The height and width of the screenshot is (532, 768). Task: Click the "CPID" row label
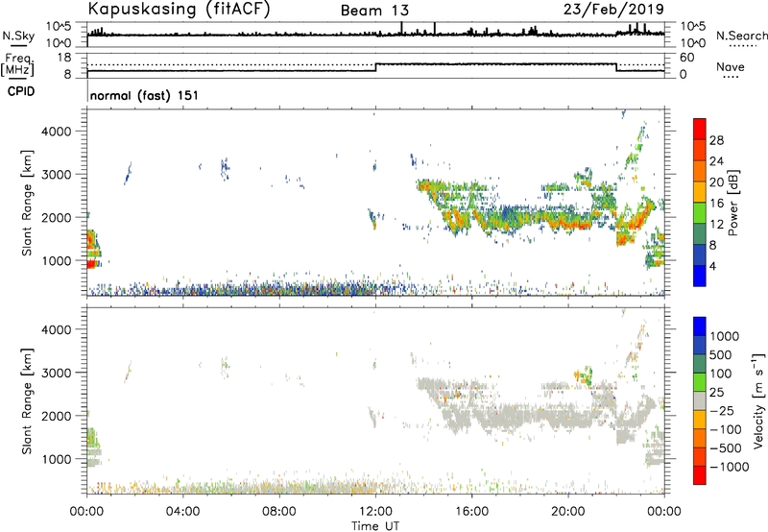(21, 91)
